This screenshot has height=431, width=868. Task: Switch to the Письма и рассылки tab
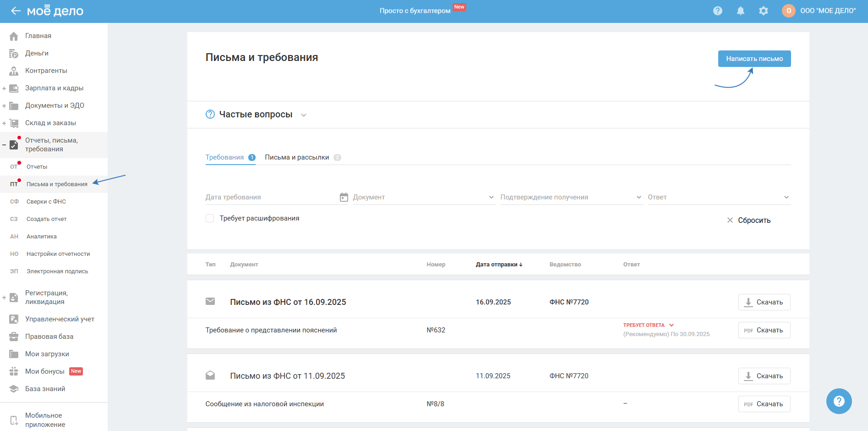coord(297,157)
